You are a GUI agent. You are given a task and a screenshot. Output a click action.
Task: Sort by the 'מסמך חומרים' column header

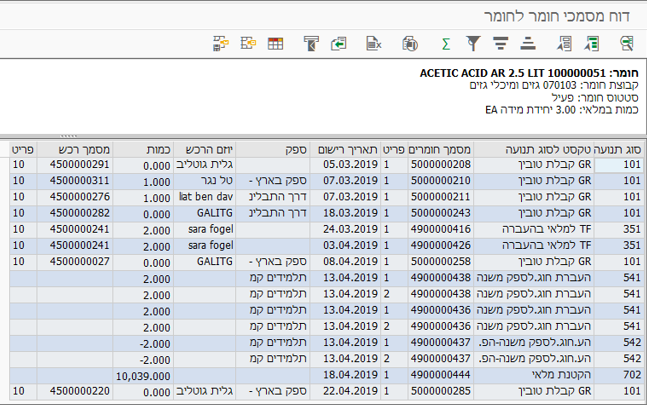pyautogui.click(x=440, y=149)
